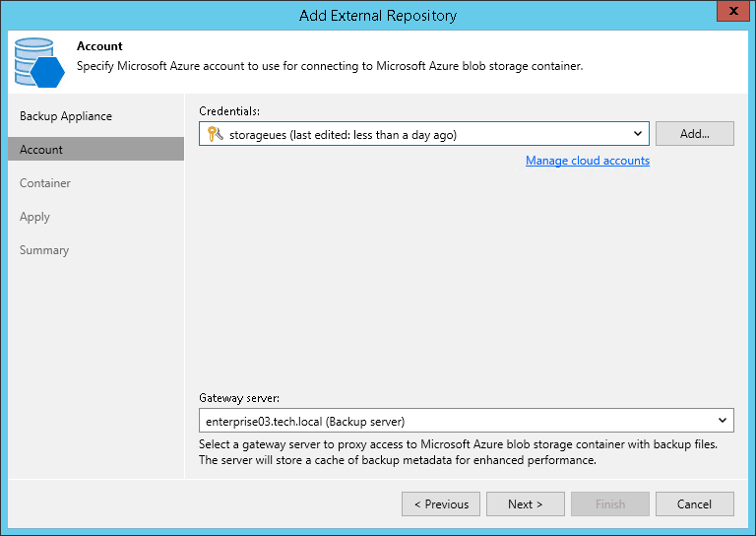Select the storageues credentials entry
This screenshot has height=536, width=756.
click(343, 135)
